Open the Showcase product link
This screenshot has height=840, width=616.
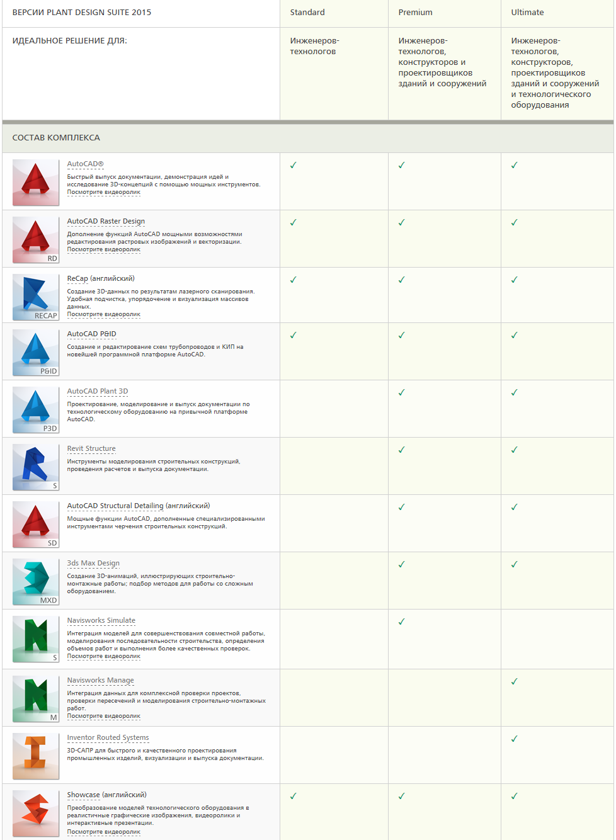pos(84,795)
